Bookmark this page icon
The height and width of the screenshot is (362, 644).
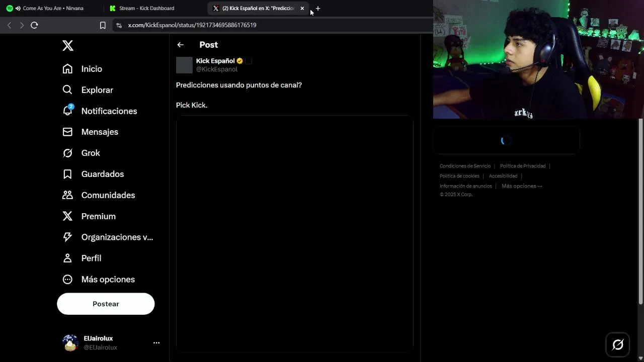[103, 25]
